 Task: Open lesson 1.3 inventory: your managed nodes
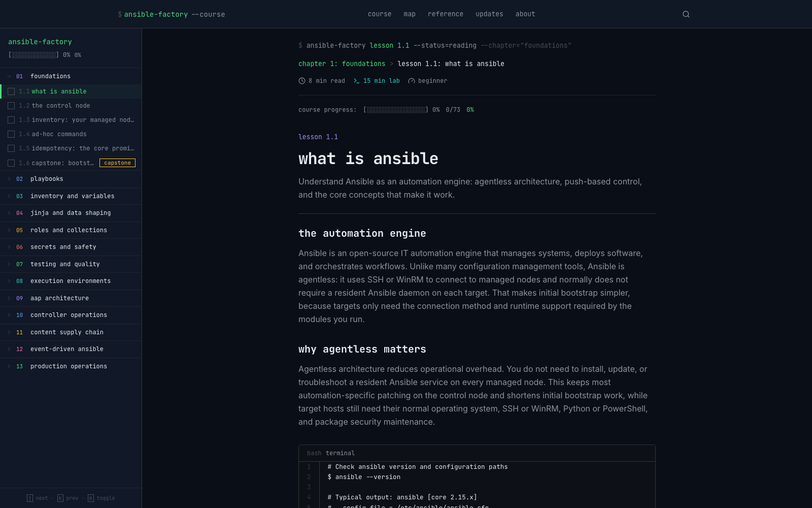pos(83,120)
